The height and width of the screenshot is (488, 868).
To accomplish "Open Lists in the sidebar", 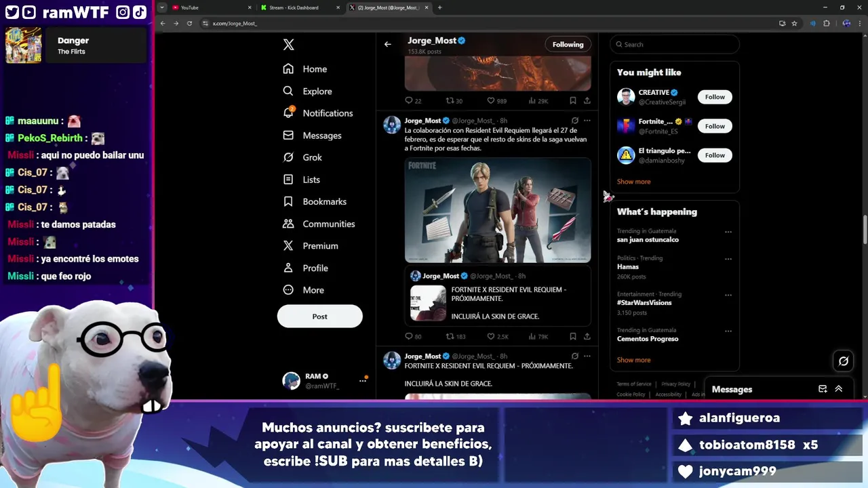I will [x=302, y=180].
